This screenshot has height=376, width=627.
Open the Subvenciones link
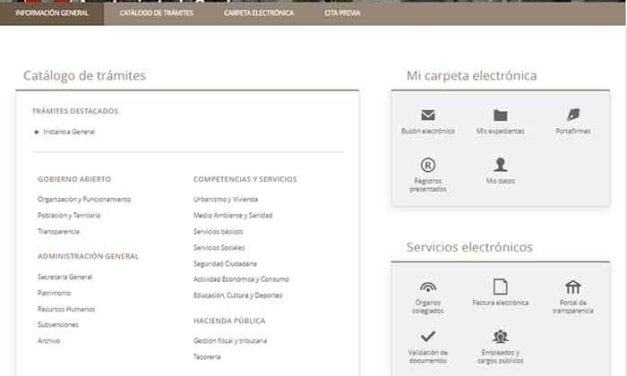[58, 324]
